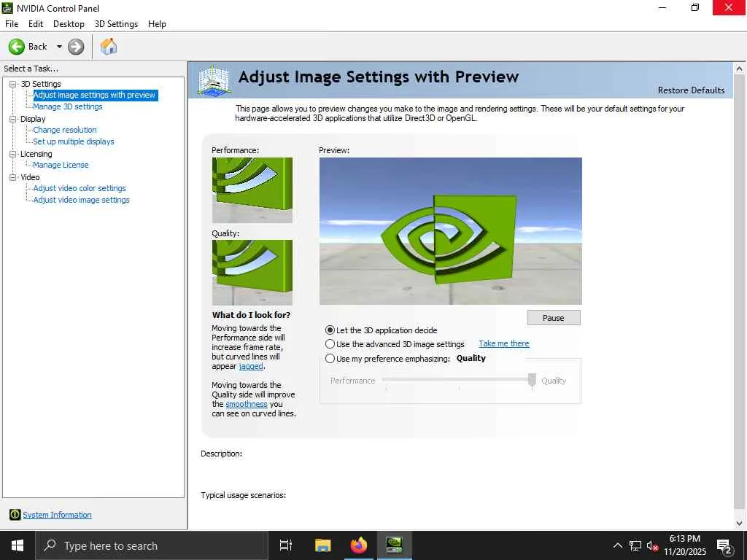Screen dimensions: 747x560
Task: Collapse the 3D Settings tree node
Action: click(x=13, y=84)
